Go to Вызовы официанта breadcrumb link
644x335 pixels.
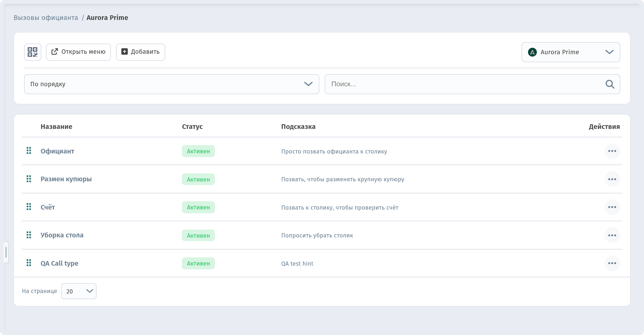click(x=46, y=17)
